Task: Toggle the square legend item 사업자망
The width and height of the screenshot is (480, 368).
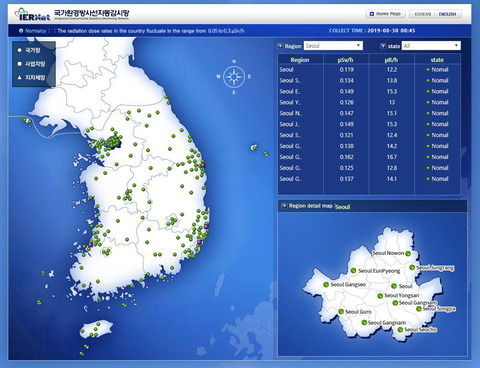Action: pyautogui.click(x=31, y=64)
